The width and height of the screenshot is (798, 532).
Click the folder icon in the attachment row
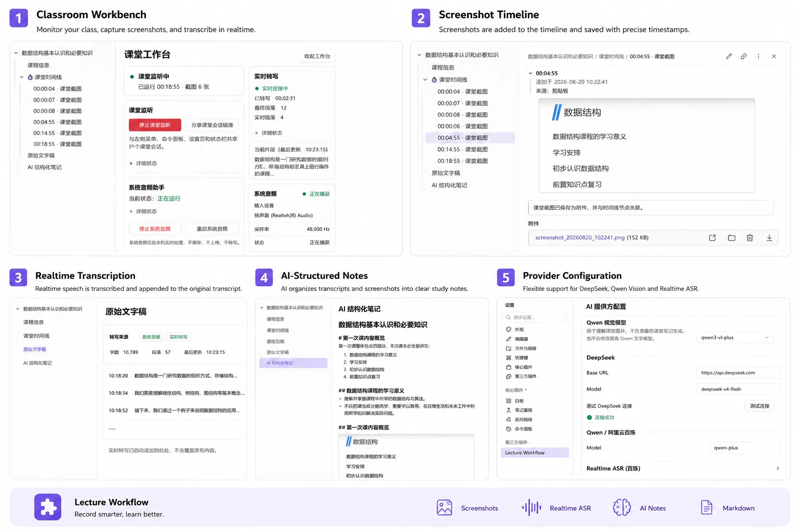point(731,237)
